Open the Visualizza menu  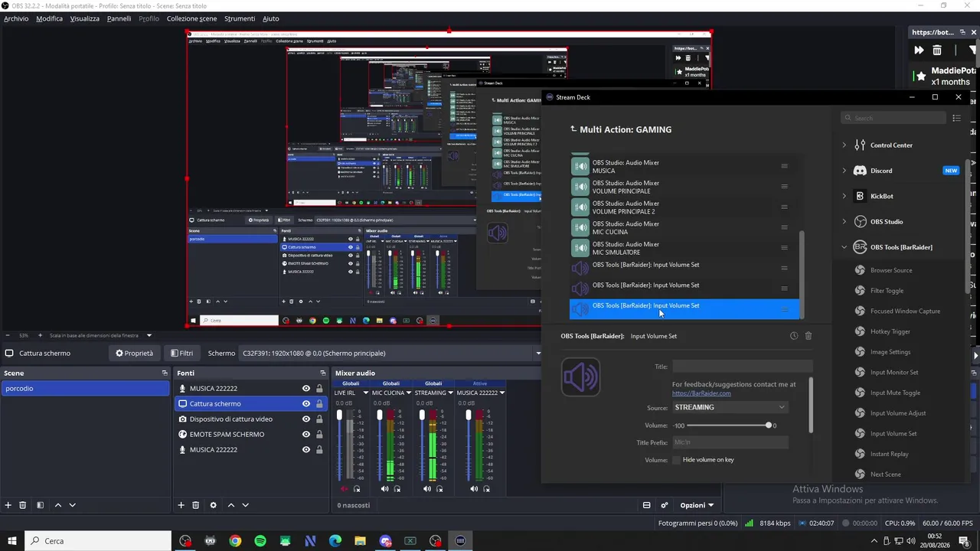(x=85, y=18)
